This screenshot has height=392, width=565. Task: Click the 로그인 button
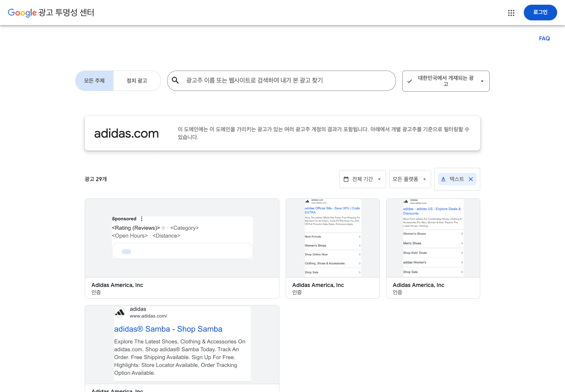coord(540,13)
